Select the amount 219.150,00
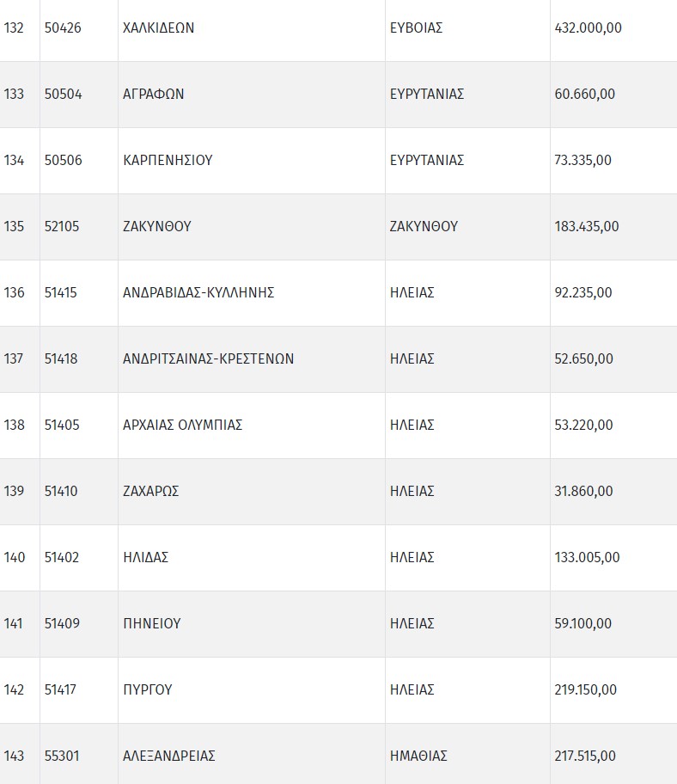This screenshot has height=784, width=677. (586, 689)
